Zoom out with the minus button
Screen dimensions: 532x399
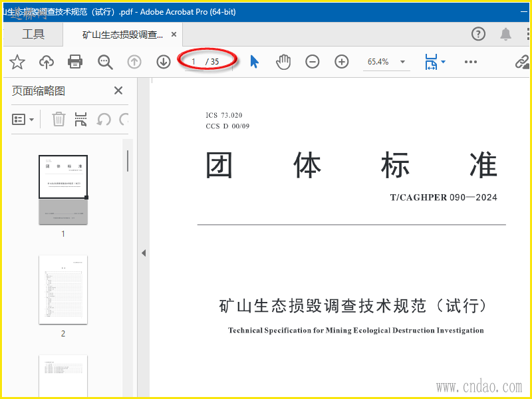click(312, 62)
